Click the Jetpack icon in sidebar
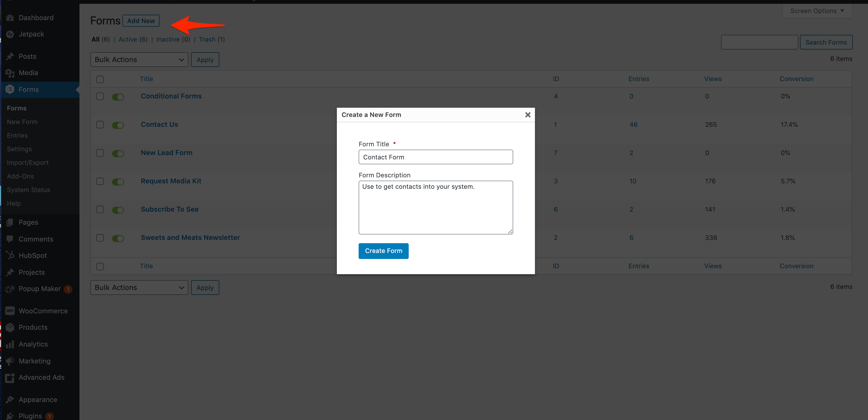 click(x=10, y=34)
